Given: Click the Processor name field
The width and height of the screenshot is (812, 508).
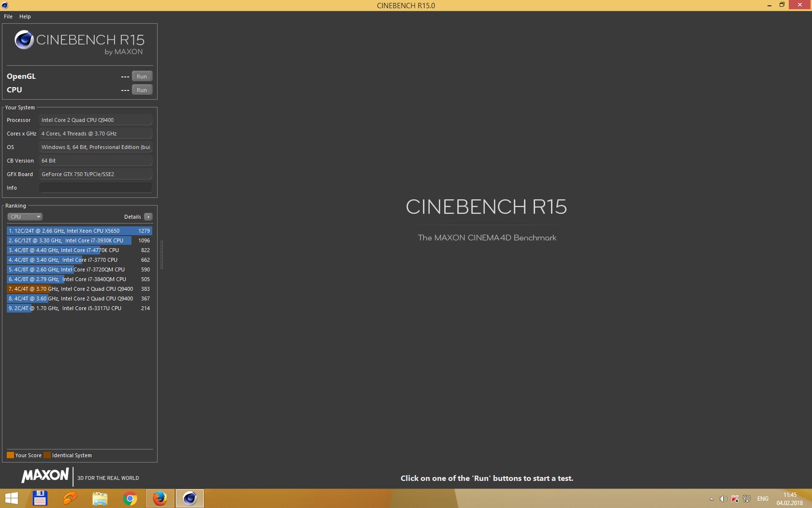Looking at the screenshot, I should tap(96, 120).
